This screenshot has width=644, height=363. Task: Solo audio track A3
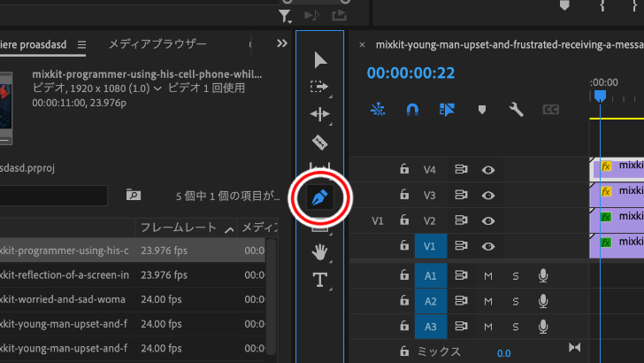[516, 327]
